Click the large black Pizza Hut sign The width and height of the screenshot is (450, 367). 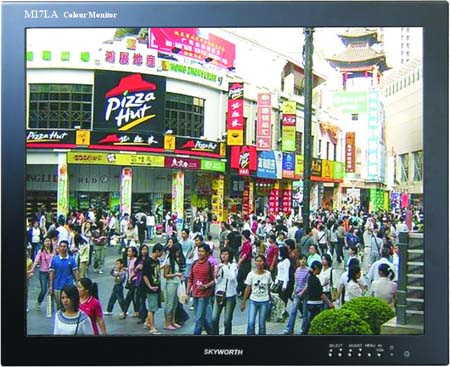pos(130,102)
